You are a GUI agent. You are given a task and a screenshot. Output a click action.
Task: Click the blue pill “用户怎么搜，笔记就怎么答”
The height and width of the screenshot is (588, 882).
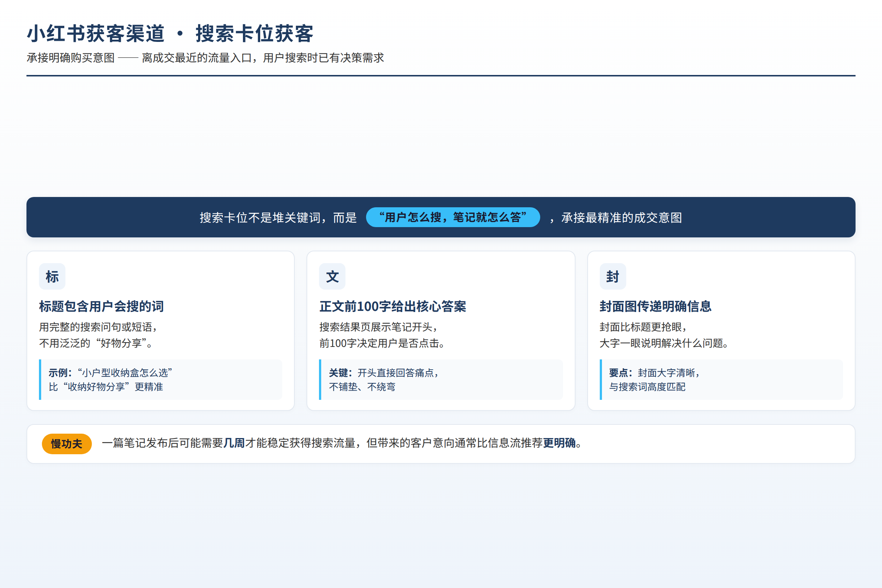tap(453, 217)
